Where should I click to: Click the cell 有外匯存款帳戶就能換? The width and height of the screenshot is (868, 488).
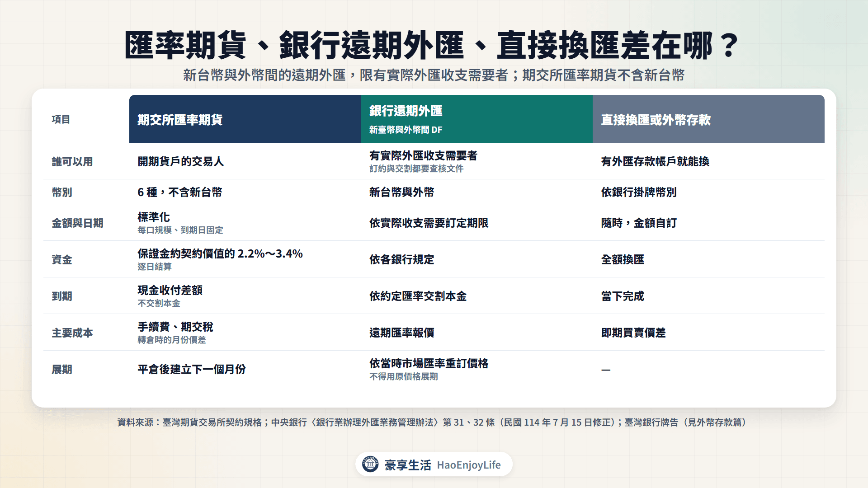[655, 161]
